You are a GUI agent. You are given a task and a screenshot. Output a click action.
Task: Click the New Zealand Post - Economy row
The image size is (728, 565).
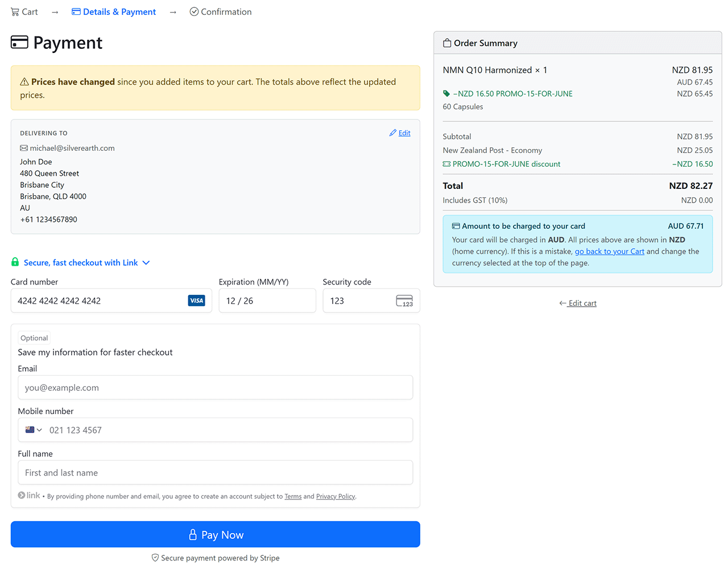tap(578, 150)
